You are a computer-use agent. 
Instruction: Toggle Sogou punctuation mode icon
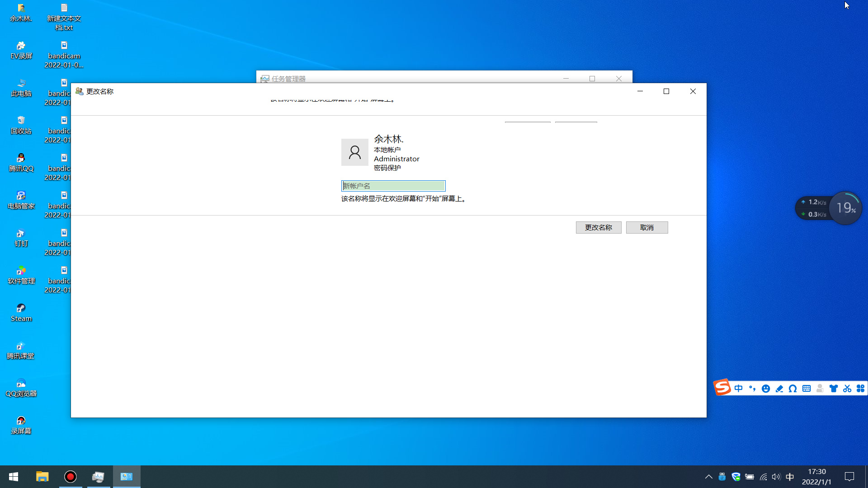(752, 389)
